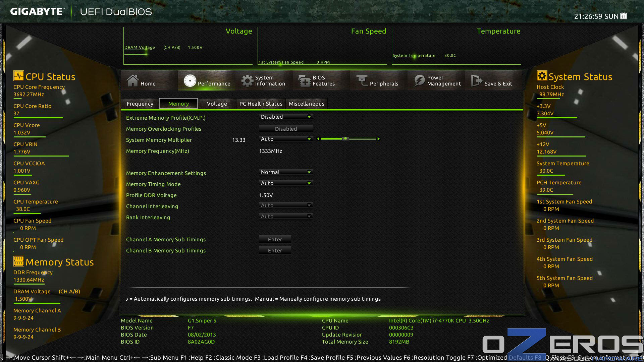Image resolution: width=644 pixels, height=362 pixels.
Task: Open the Peripherals menu
Action: (x=378, y=80)
